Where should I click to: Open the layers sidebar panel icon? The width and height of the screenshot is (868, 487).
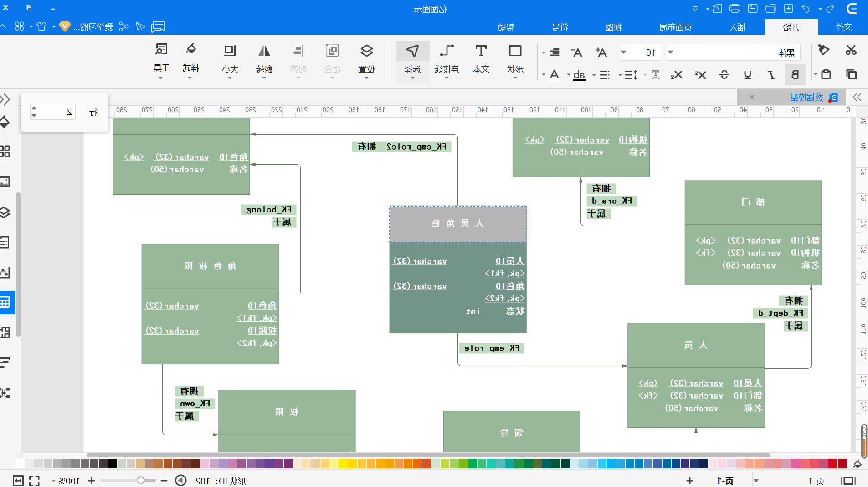[x=5, y=212]
